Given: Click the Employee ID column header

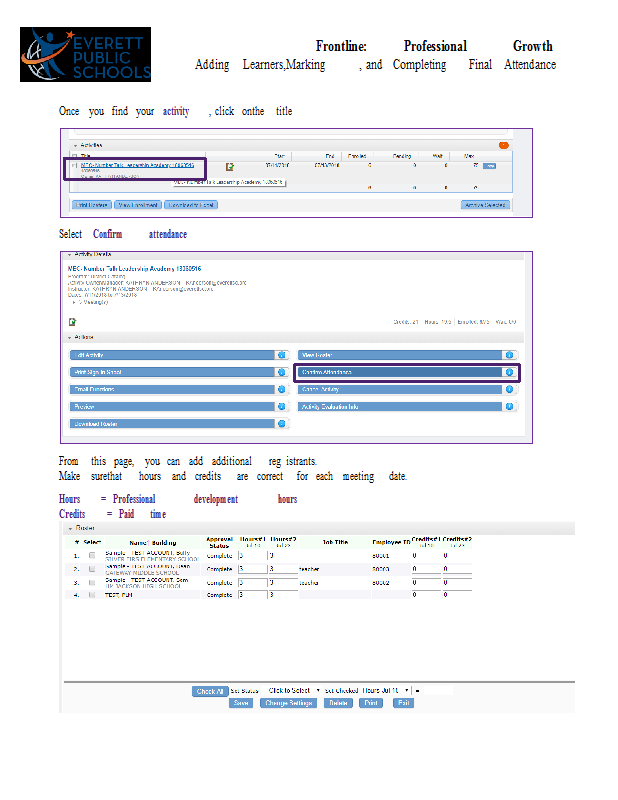Looking at the screenshot, I should [391, 542].
